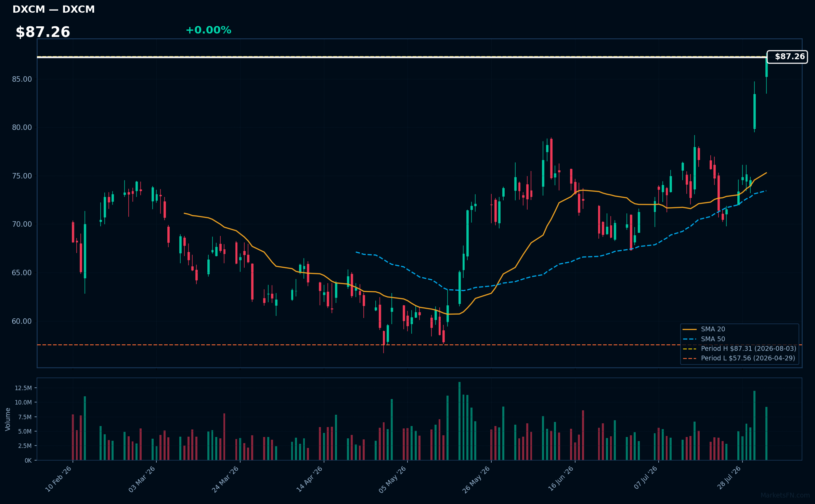This screenshot has width=815, height=504.
Task: Click the 26 May '26 date label
Action: pos(476,479)
